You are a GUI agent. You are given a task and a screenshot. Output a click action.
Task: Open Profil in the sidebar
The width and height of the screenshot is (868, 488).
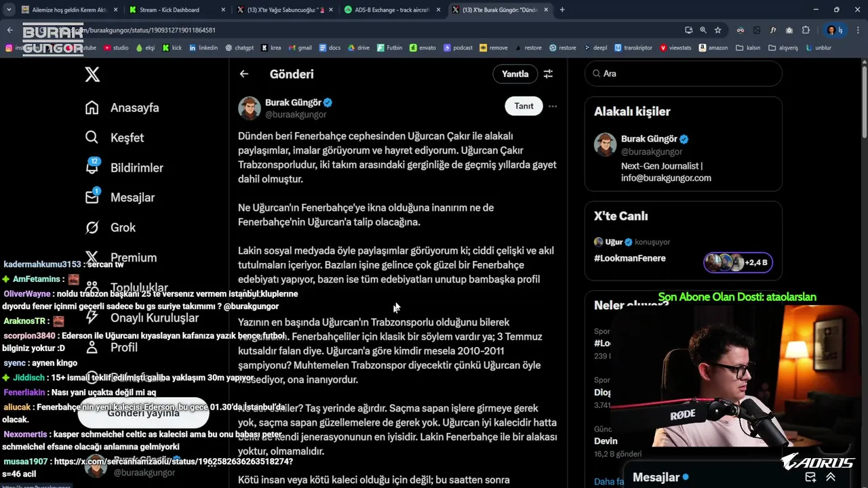tap(111, 347)
